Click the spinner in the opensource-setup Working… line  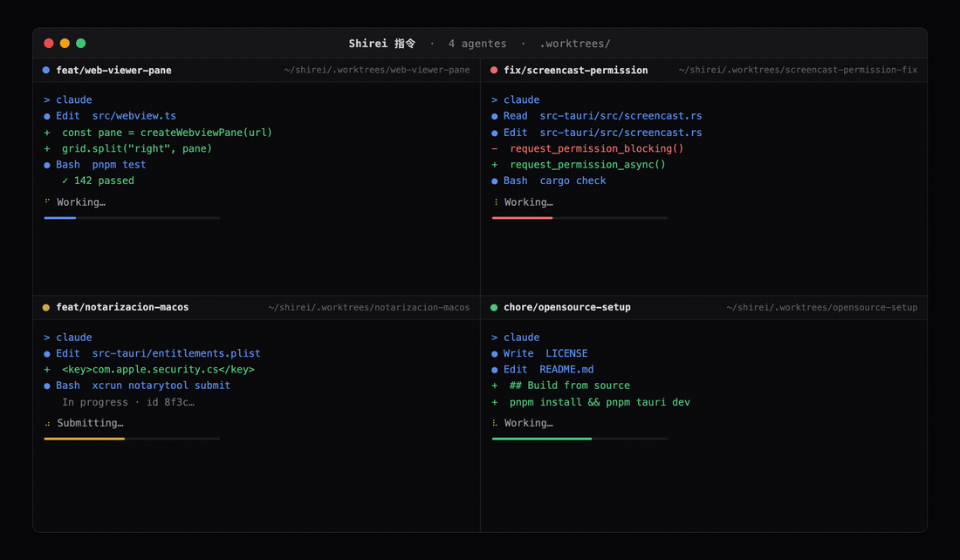tap(495, 423)
